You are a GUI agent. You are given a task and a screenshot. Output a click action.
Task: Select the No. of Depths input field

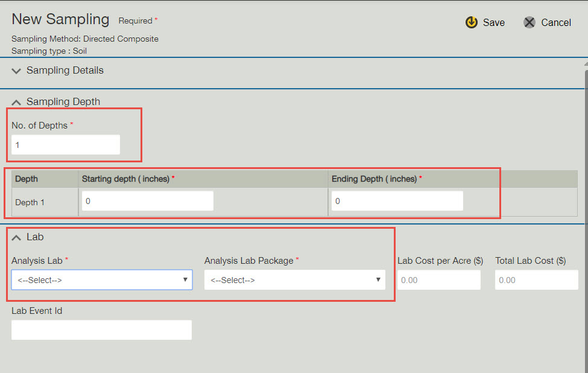tap(65, 144)
